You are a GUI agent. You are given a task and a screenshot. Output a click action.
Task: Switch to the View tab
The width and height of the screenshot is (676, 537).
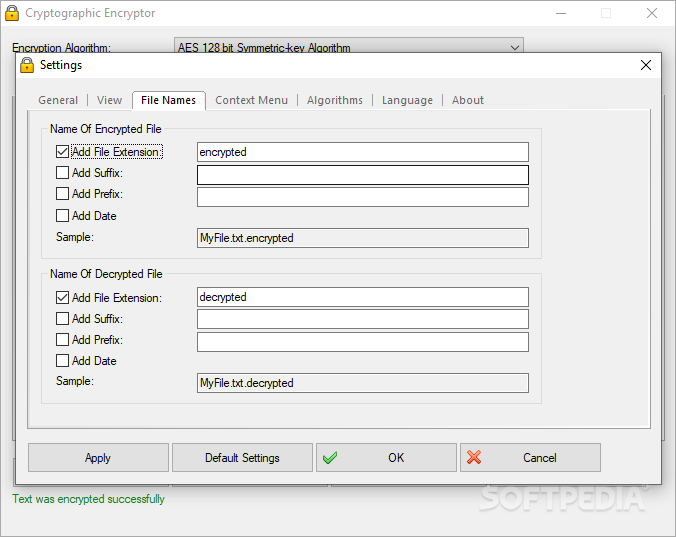point(110,100)
